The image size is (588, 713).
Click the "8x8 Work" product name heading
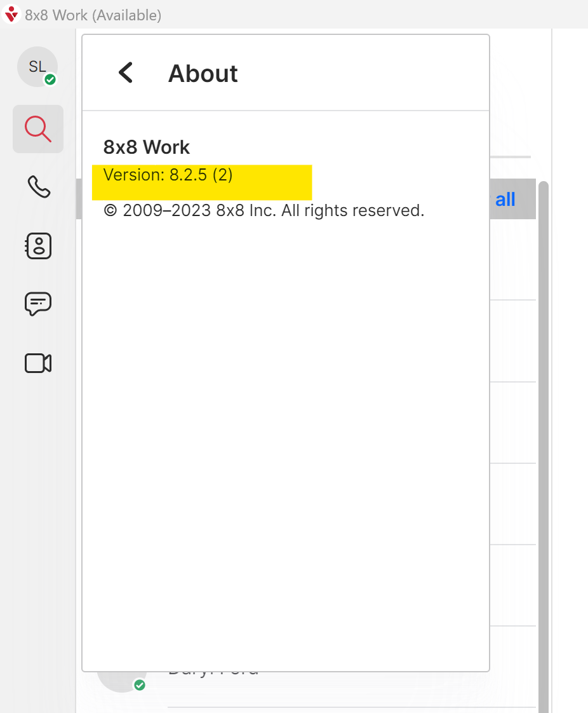[x=146, y=147]
